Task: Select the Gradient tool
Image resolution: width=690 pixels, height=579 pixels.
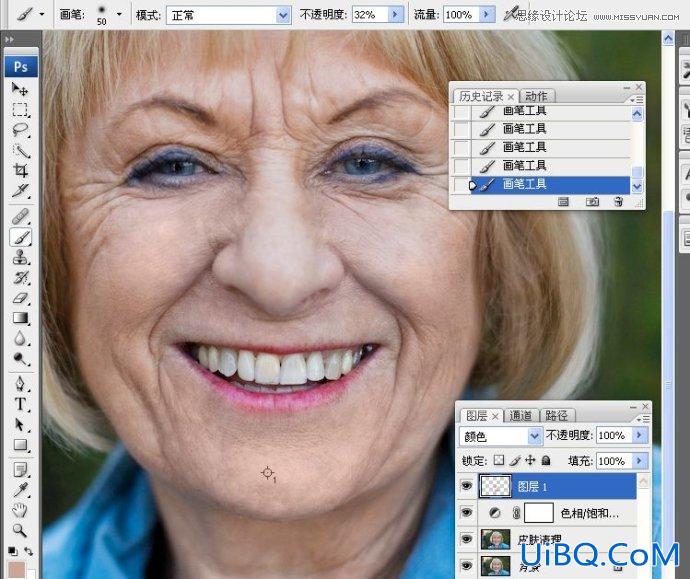Action: 20,318
